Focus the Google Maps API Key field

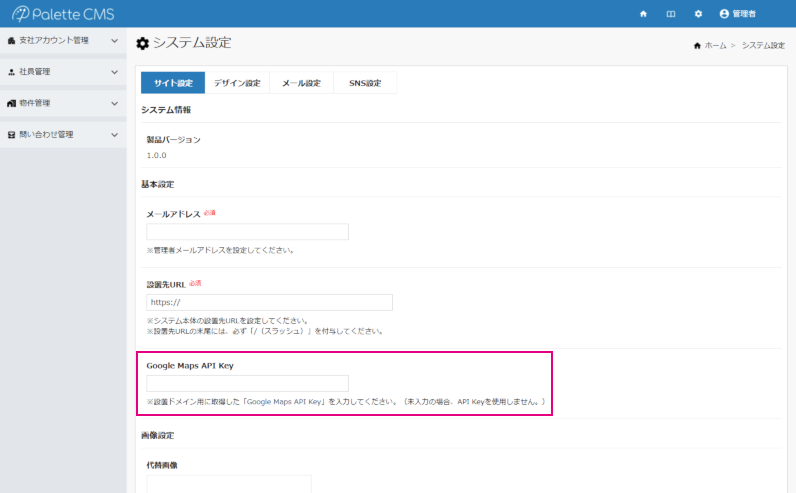(247, 383)
